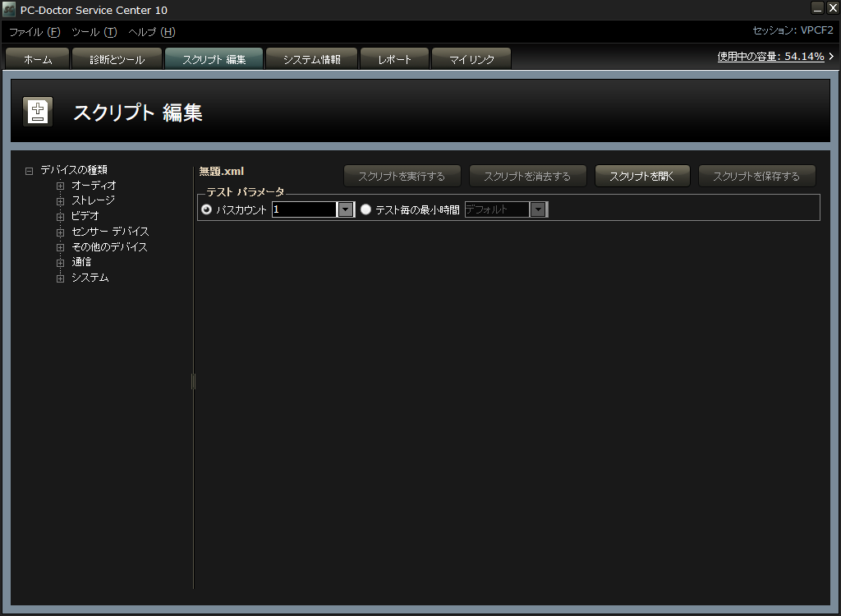
Task: Expand the ビデオ tree node
Action: [60, 216]
